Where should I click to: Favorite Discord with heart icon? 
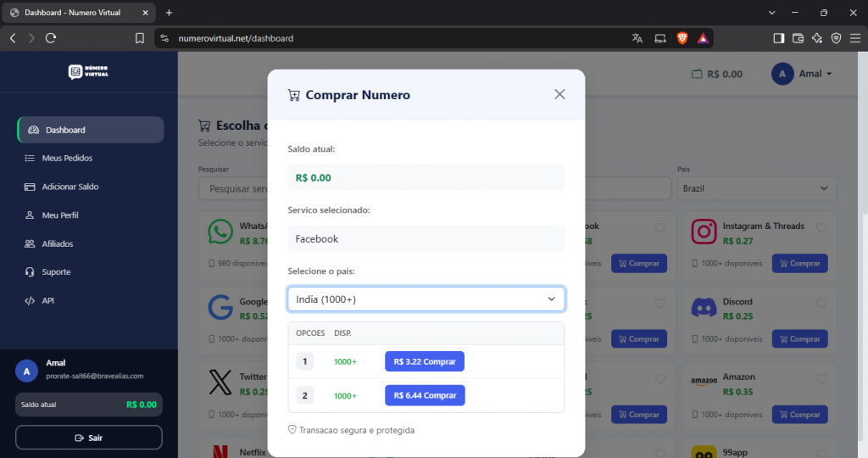pos(821,303)
